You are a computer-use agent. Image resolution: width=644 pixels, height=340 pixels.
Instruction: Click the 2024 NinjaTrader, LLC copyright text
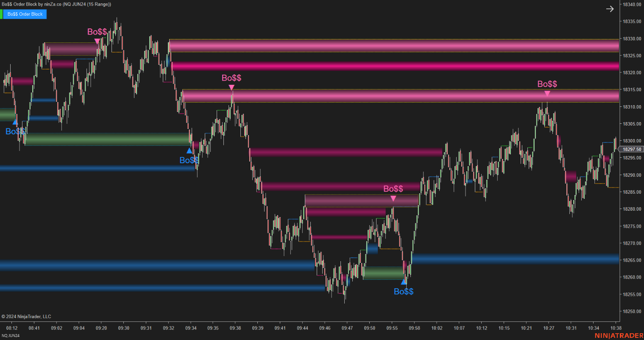click(26, 316)
